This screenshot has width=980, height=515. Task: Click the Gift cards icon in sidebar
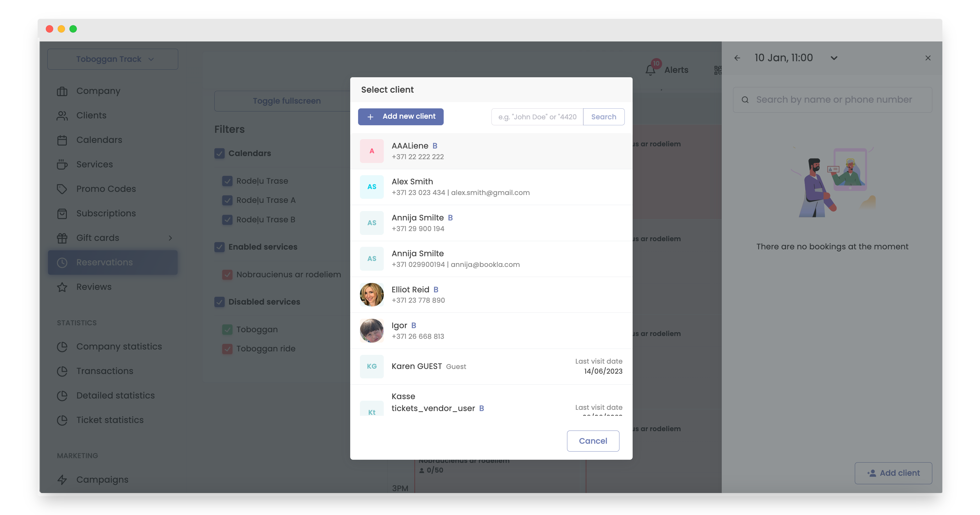pyautogui.click(x=62, y=238)
